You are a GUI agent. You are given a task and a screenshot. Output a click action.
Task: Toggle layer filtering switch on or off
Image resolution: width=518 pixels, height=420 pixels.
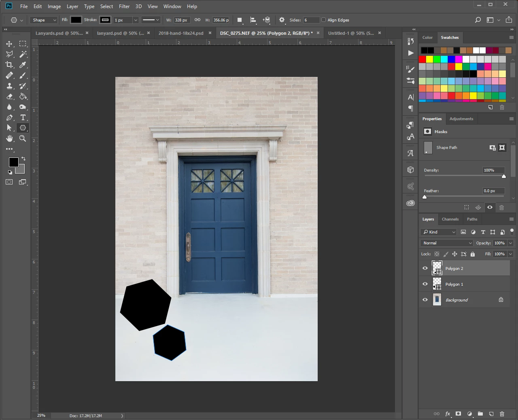pos(512,231)
